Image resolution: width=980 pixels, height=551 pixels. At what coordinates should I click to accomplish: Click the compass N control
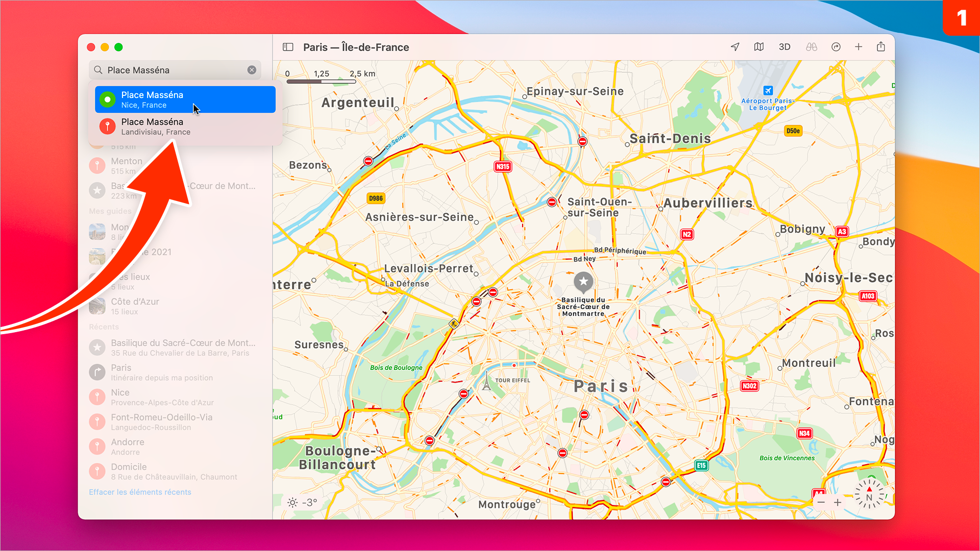[x=869, y=494]
